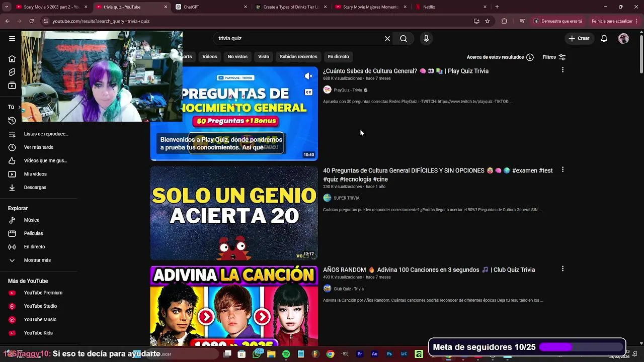Open the 40 Preguntas de Cultura General title
Image resolution: width=644 pixels, height=362 pixels.
438,175
